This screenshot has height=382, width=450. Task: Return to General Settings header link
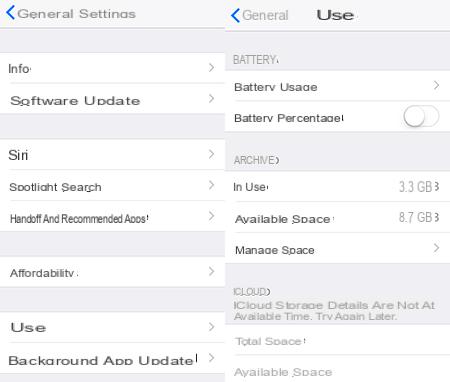point(76,14)
